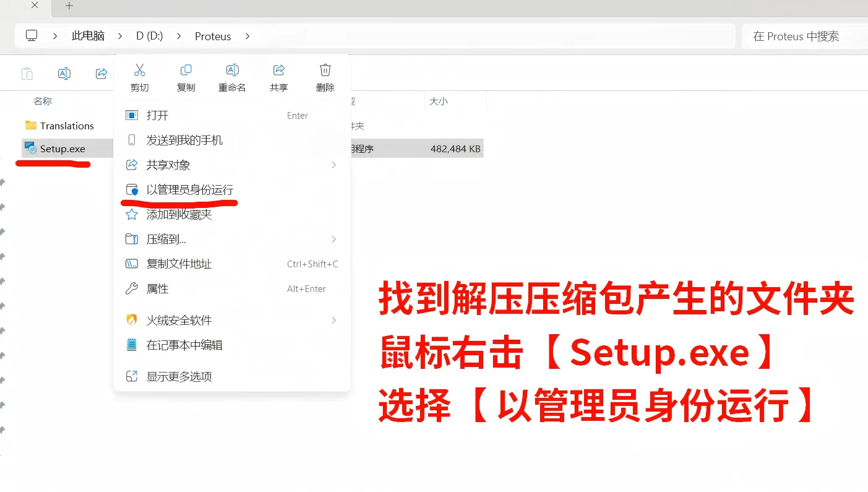The image size is (868, 492).
Task: Expand the 压缩到... submenu
Action: pyautogui.click(x=333, y=240)
